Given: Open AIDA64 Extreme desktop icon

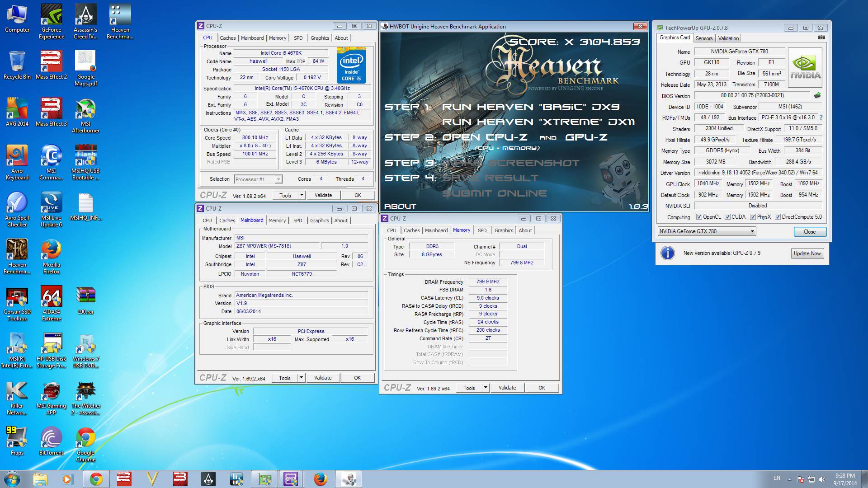Looking at the screenshot, I should (x=51, y=304).
